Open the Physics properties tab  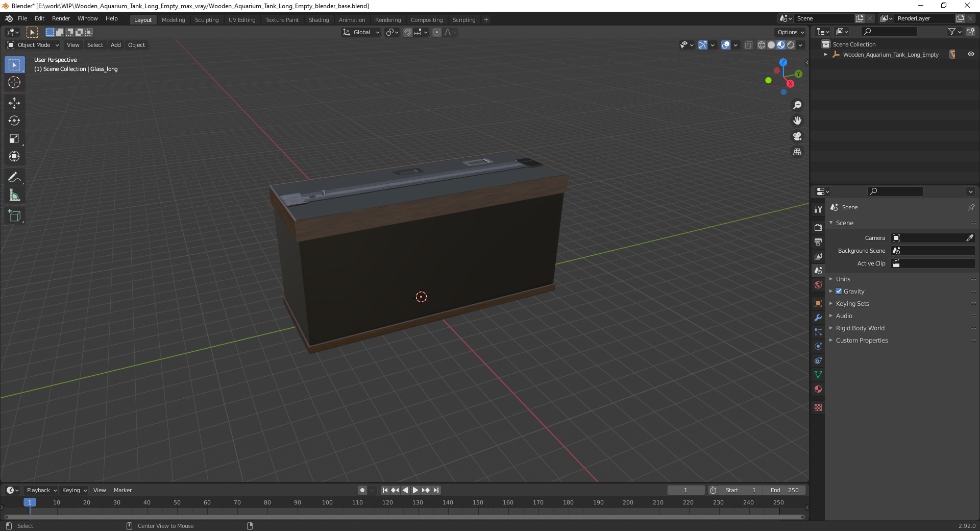818,346
